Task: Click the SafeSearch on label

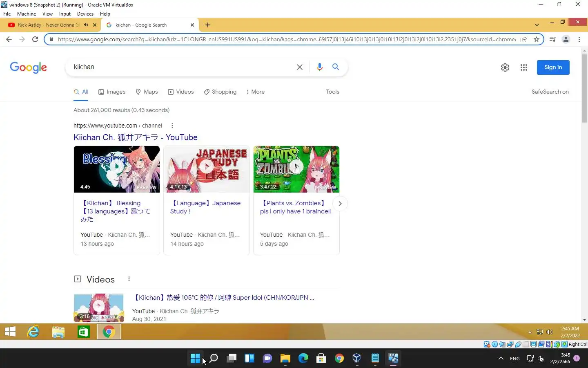Action: [x=550, y=92]
